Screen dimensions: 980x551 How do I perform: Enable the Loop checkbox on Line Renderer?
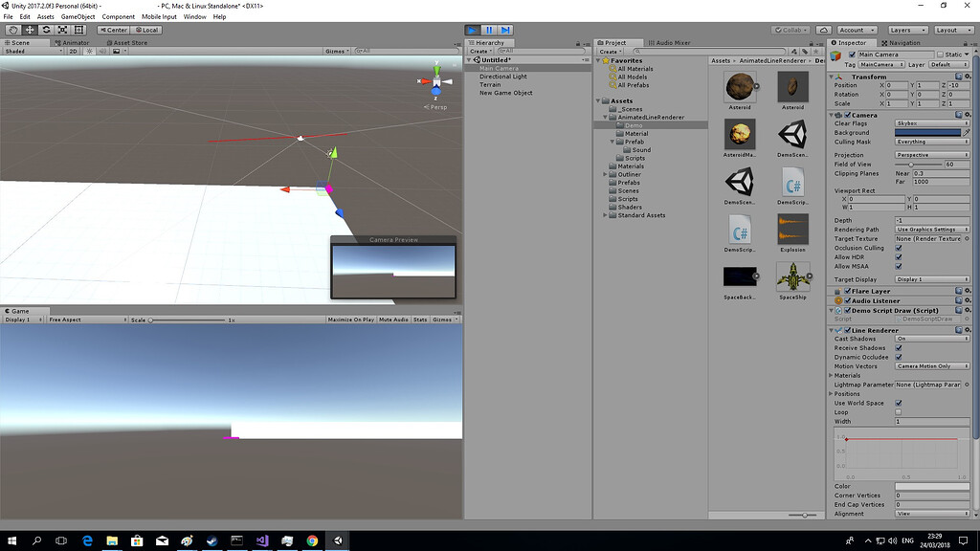899,411
